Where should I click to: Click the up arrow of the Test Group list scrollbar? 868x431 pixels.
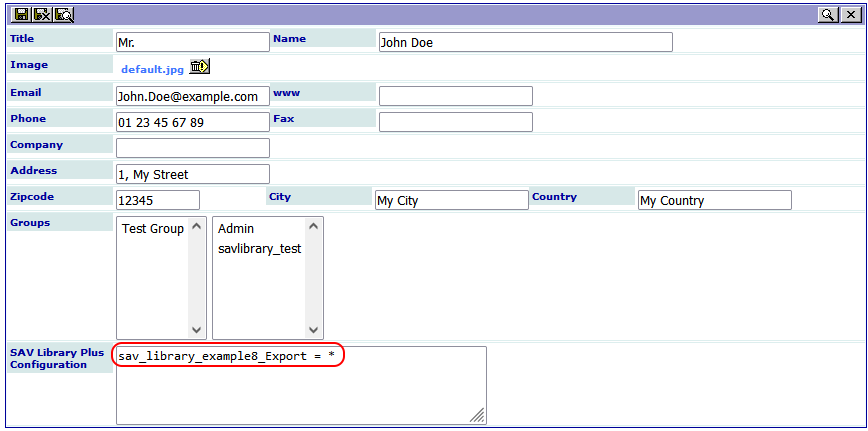(x=196, y=226)
